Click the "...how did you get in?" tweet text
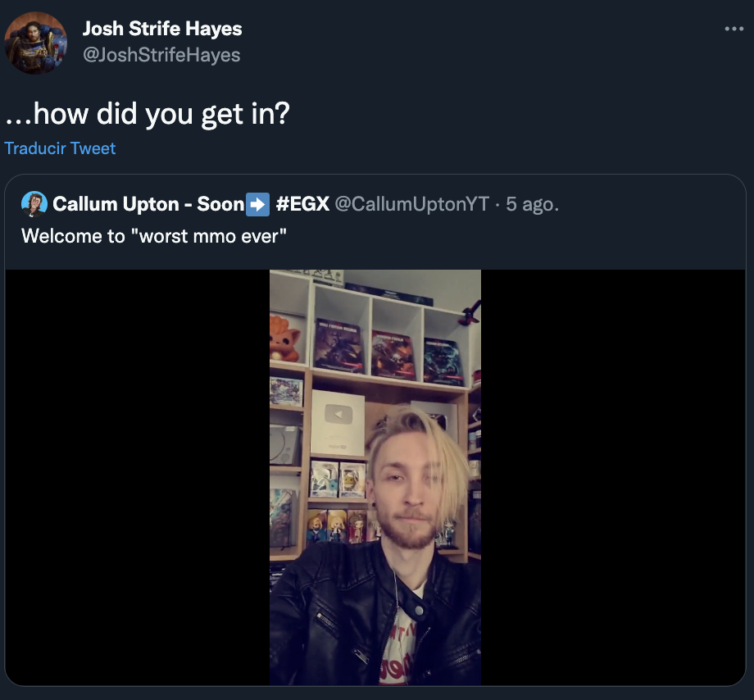Viewport: 754px width, 700px height. [x=148, y=114]
